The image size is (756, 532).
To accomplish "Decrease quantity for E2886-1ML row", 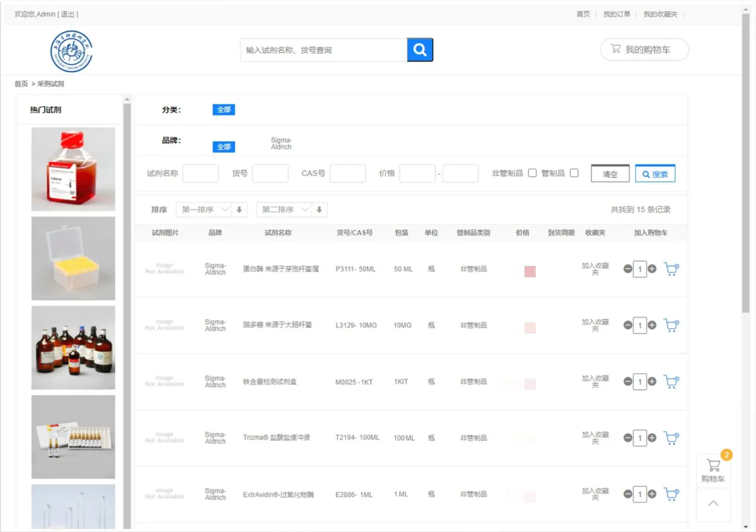I will [627, 494].
